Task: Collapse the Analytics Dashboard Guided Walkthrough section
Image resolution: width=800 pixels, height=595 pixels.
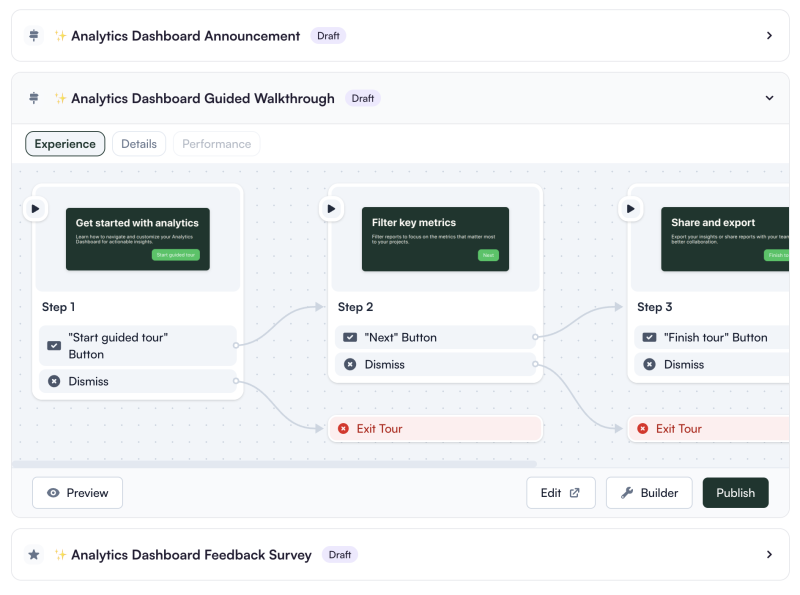Action: tap(769, 98)
